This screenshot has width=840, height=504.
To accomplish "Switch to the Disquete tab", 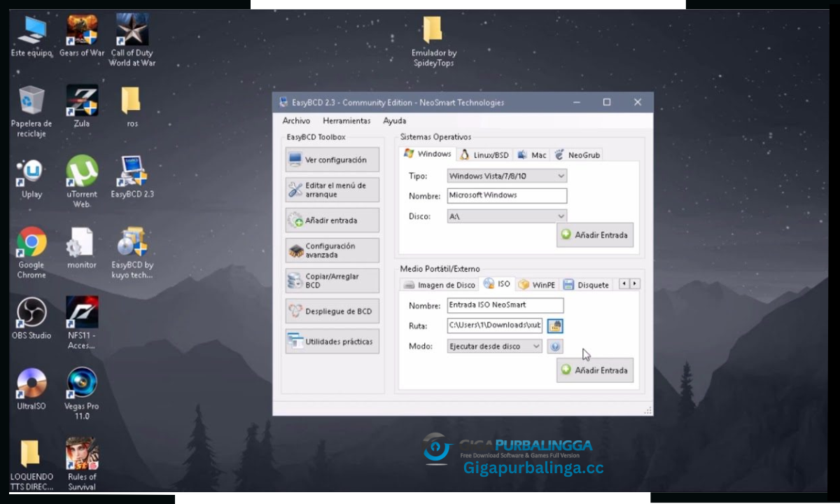I will point(587,285).
